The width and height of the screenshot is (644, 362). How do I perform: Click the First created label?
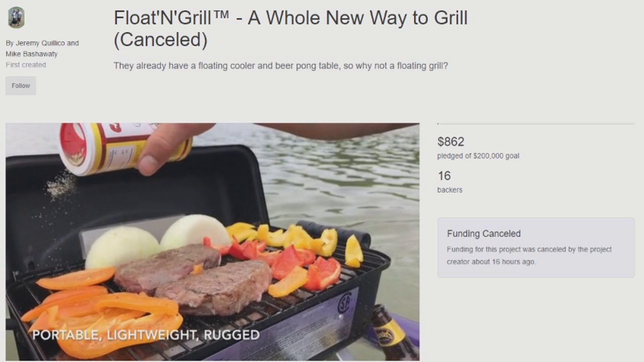pyautogui.click(x=26, y=65)
